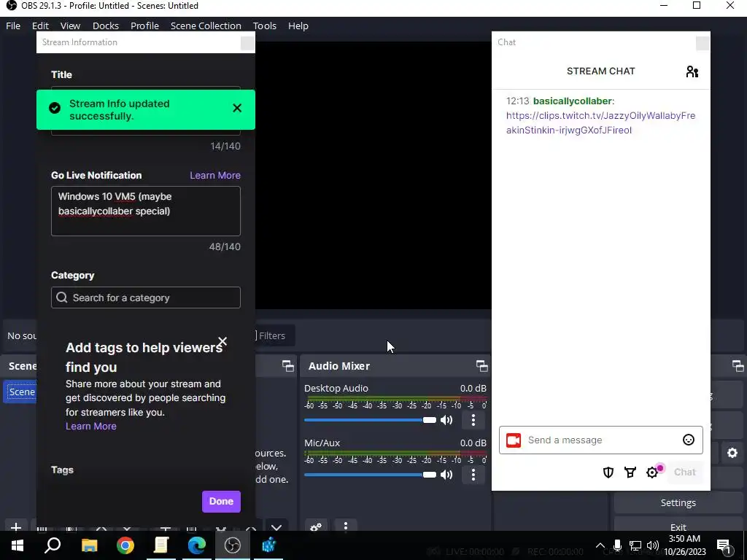
Task: Open the clips.twitch.tv link in chat
Action: tap(601, 122)
